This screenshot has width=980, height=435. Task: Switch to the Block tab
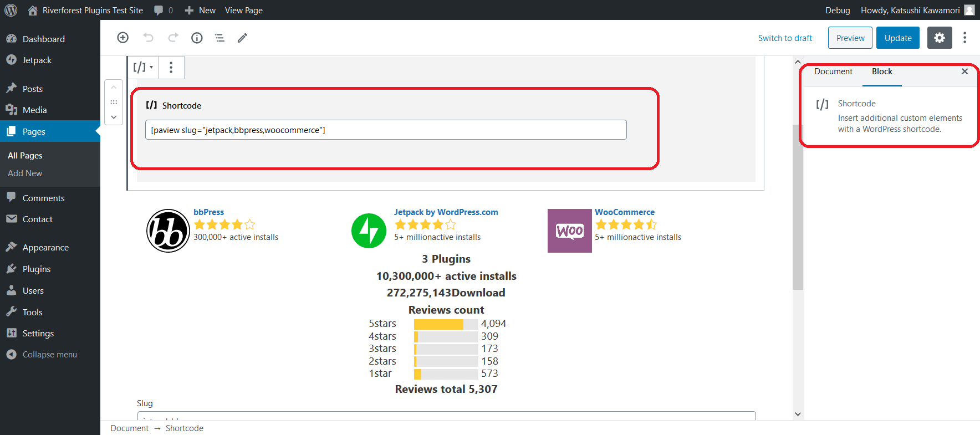(882, 71)
